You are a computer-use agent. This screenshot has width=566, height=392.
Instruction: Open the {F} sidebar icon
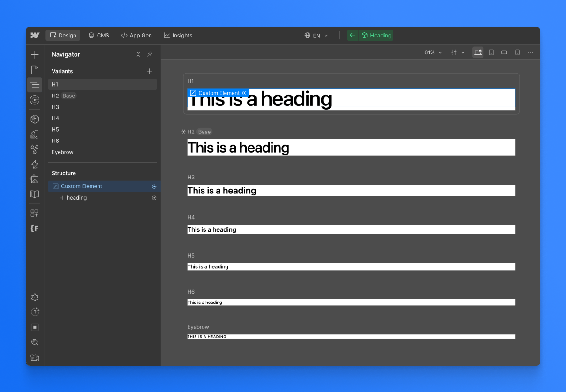click(35, 229)
